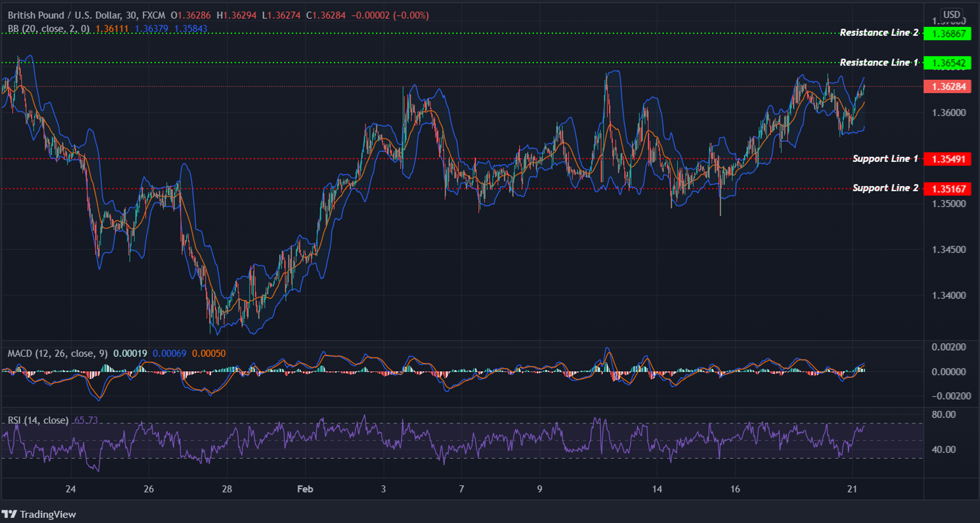This screenshot has height=523, width=980.
Task: Click the red Support Line 1 price label 1.35491
Action: [x=948, y=159]
